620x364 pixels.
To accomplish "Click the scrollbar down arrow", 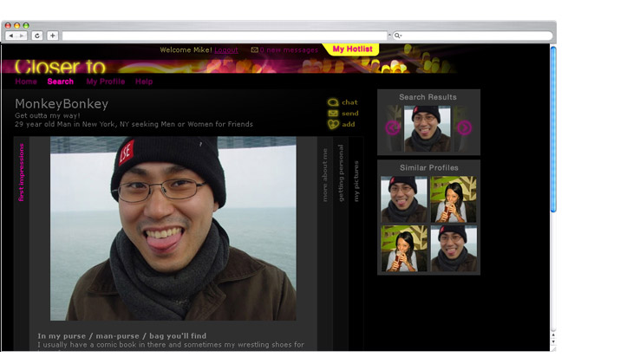I will coord(553,341).
